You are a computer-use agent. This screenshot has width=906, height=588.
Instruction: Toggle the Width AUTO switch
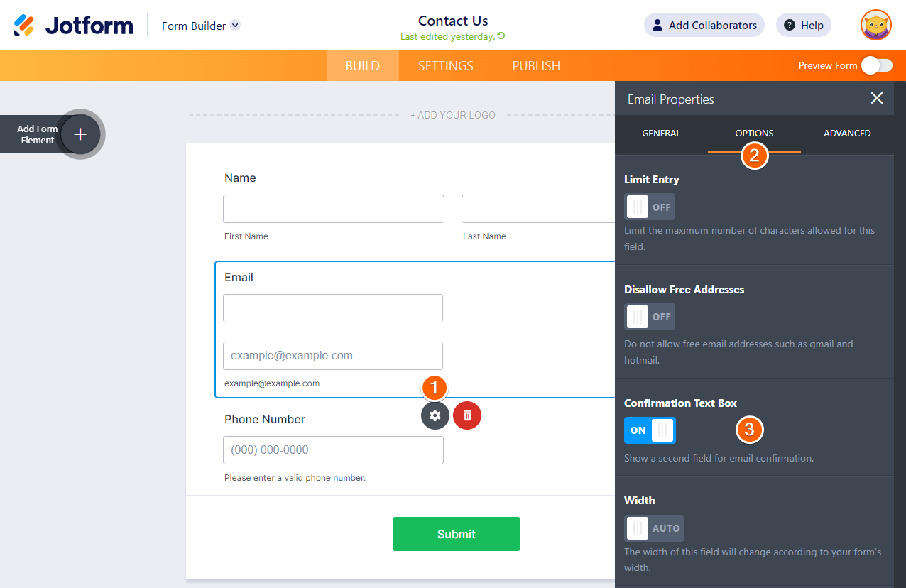pos(653,528)
